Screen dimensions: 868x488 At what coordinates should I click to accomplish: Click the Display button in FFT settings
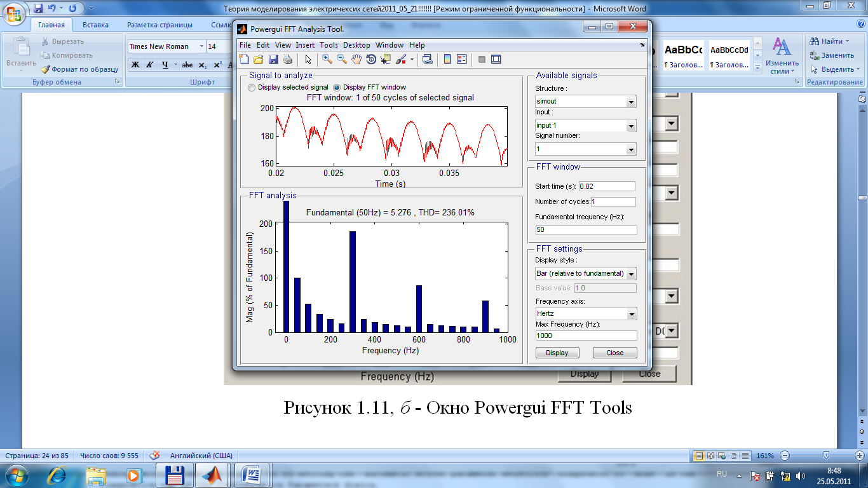[x=557, y=353]
